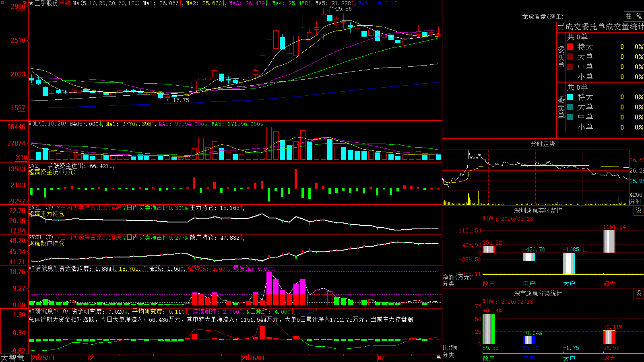
Task: Click the star favorite icon beside 三孚股份
Action: coord(31,3)
